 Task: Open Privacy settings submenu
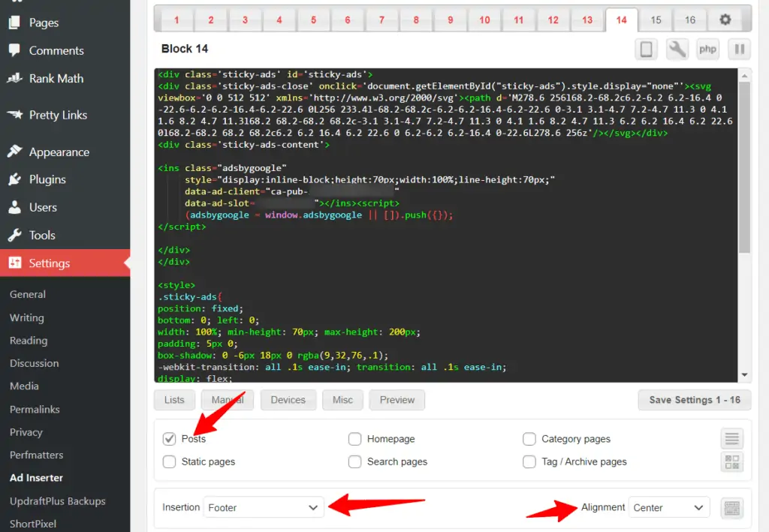(x=26, y=432)
